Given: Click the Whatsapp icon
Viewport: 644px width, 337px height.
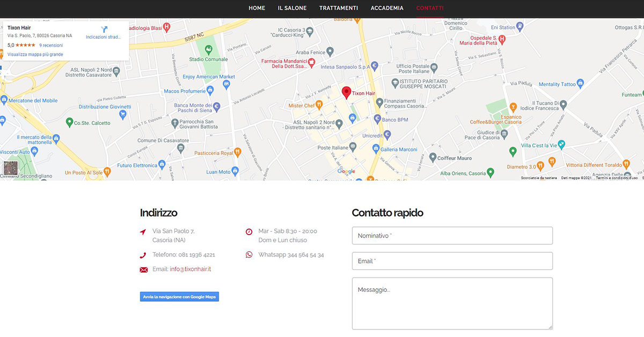Looking at the screenshot, I should coord(249,255).
